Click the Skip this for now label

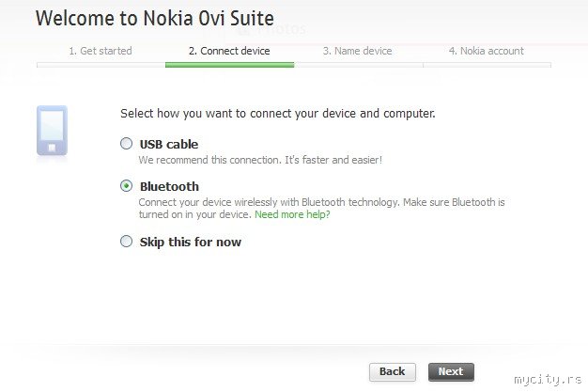[191, 242]
